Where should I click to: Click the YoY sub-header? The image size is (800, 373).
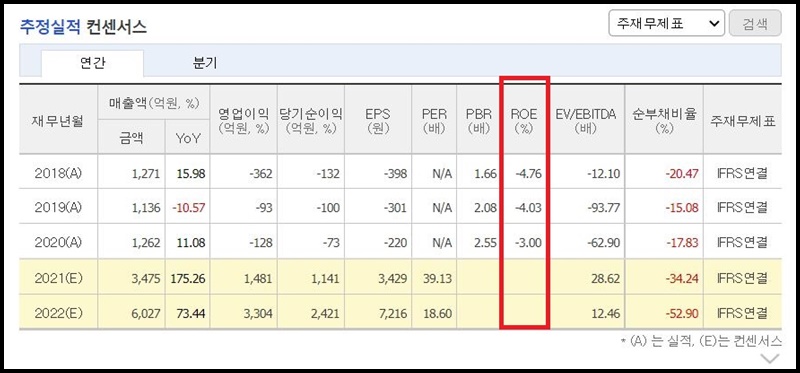click(188, 138)
